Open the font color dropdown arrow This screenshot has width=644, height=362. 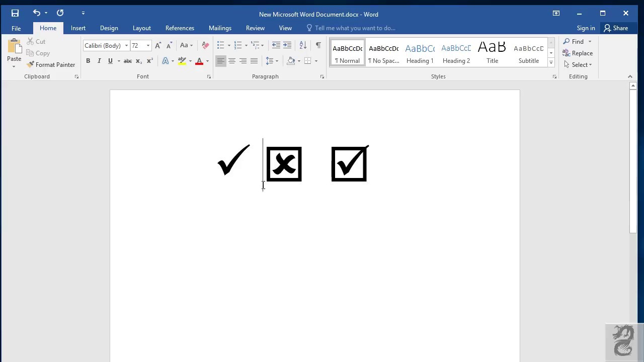click(x=207, y=61)
